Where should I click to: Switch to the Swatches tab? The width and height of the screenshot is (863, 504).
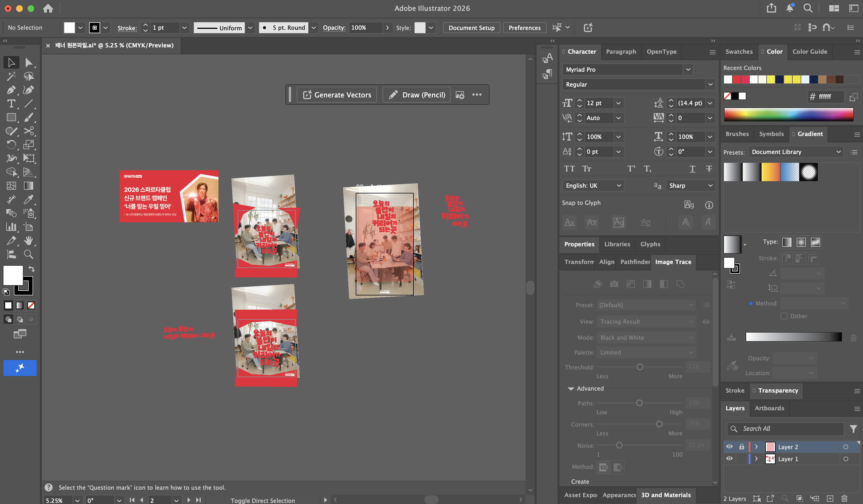(x=739, y=52)
